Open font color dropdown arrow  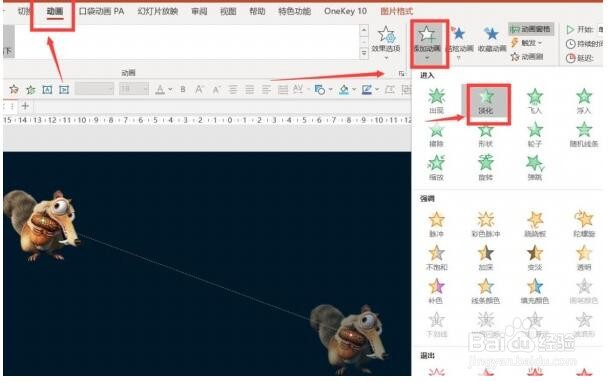pos(170,90)
